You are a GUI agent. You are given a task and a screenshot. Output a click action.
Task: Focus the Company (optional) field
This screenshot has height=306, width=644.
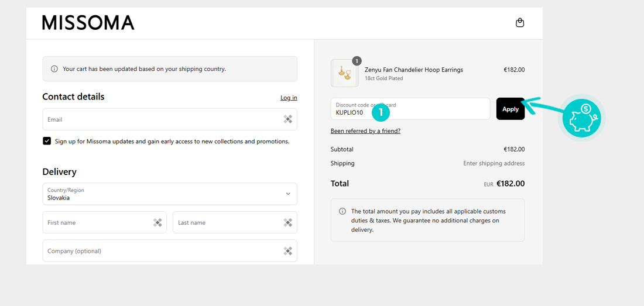pos(170,250)
